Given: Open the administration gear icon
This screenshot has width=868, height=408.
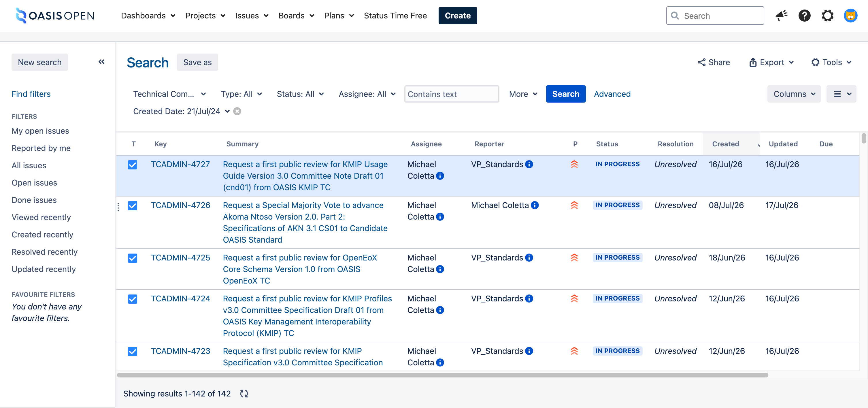Looking at the screenshot, I should [827, 16].
